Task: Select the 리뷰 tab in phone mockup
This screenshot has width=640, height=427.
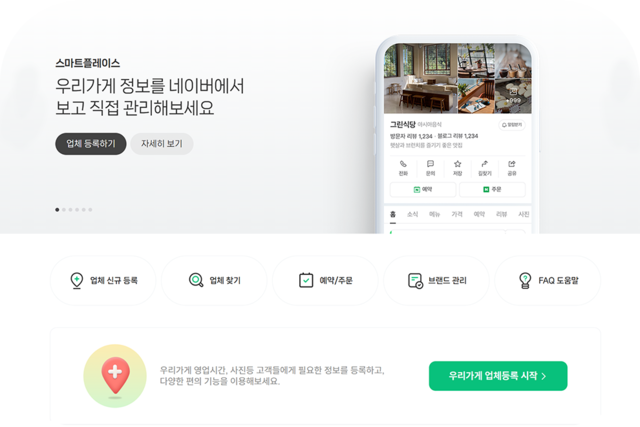Action: [501, 214]
